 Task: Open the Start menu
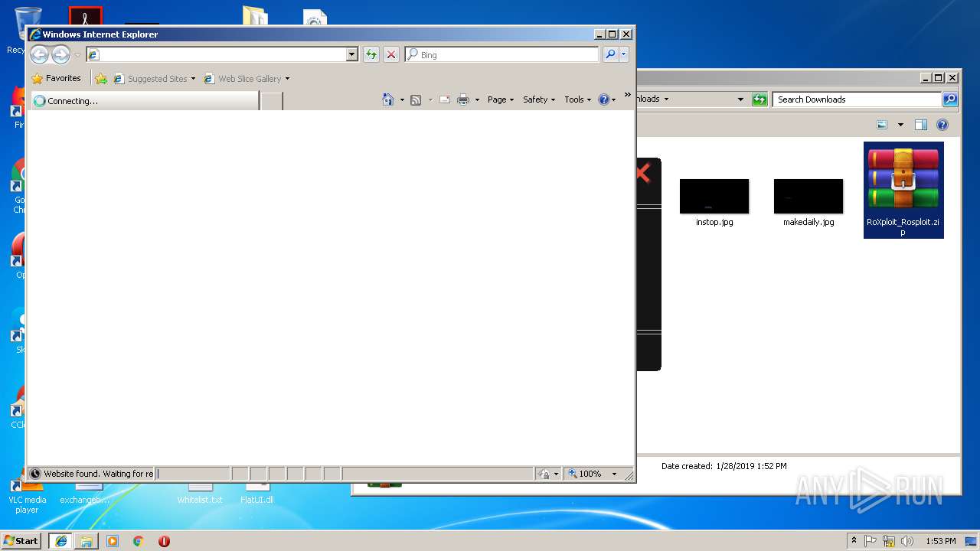tap(21, 540)
